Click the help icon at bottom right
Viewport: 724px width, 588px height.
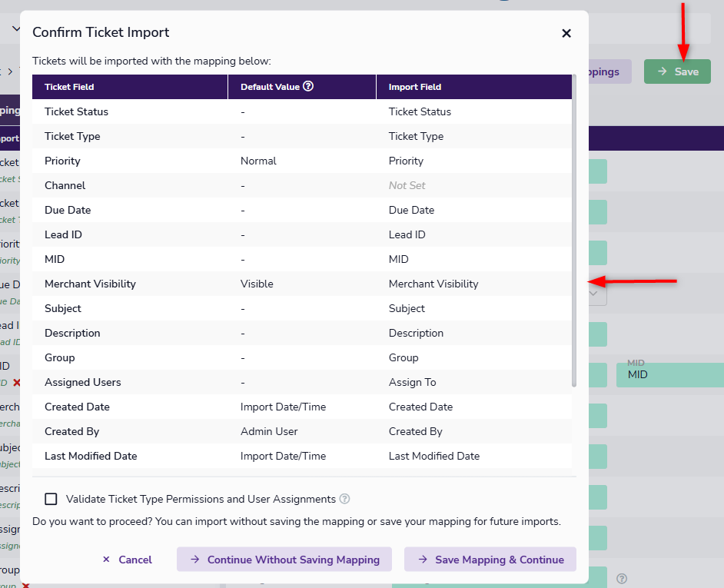point(622,578)
